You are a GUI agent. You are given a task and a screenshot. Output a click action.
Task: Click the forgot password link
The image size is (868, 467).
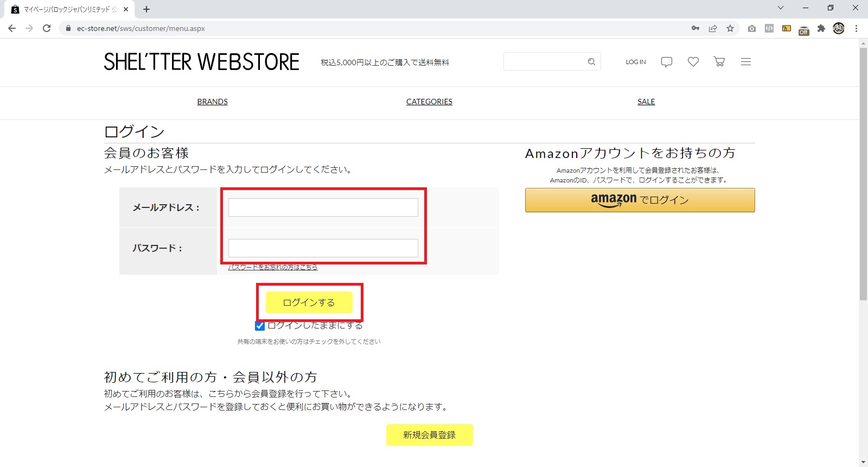coord(272,267)
